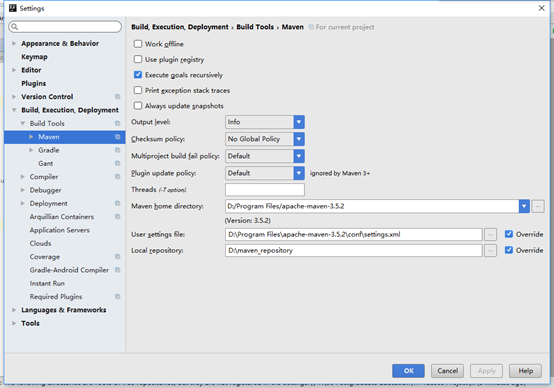Toggle Override for Local repository
The width and height of the screenshot is (554, 388).
tap(509, 250)
